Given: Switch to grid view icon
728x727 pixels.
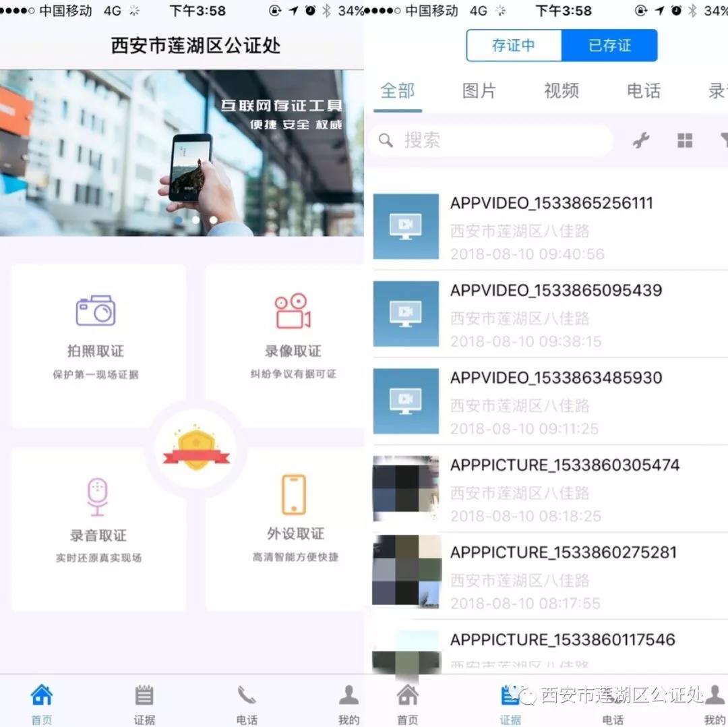Looking at the screenshot, I should [685, 140].
